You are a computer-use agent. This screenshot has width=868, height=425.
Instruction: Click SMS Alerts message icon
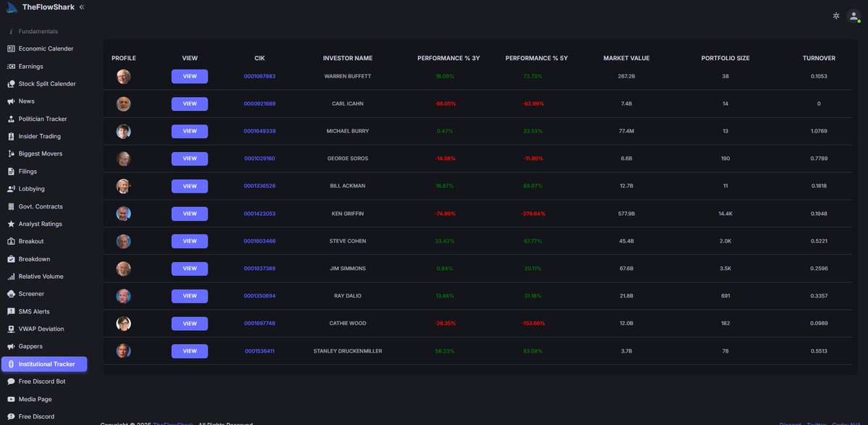point(11,311)
